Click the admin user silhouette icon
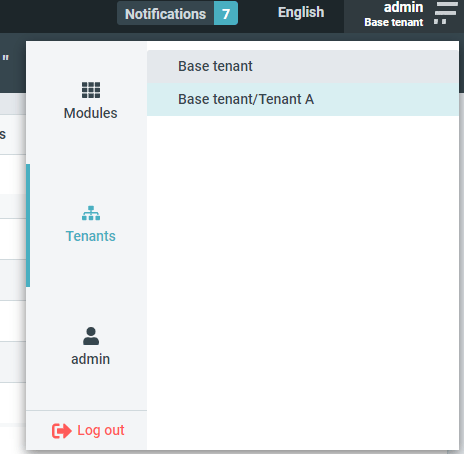The width and height of the screenshot is (464, 454). point(91,336)
